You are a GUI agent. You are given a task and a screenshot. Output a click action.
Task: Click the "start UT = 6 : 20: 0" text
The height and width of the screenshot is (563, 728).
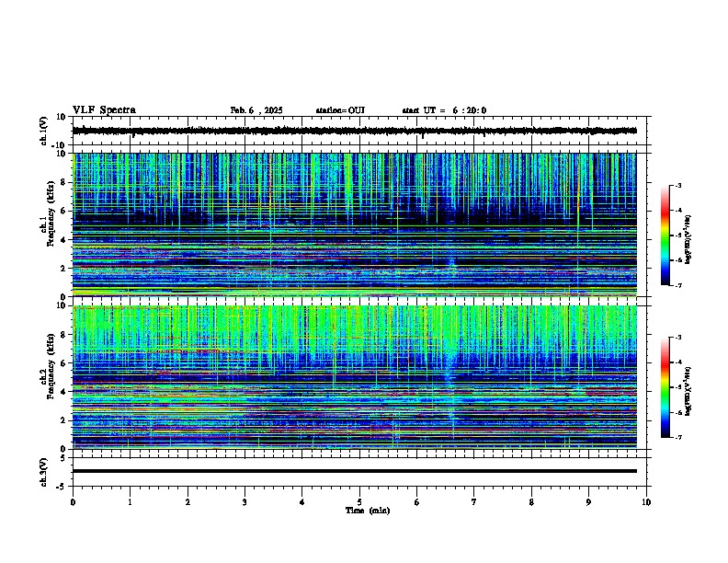[x=444, y=110]
